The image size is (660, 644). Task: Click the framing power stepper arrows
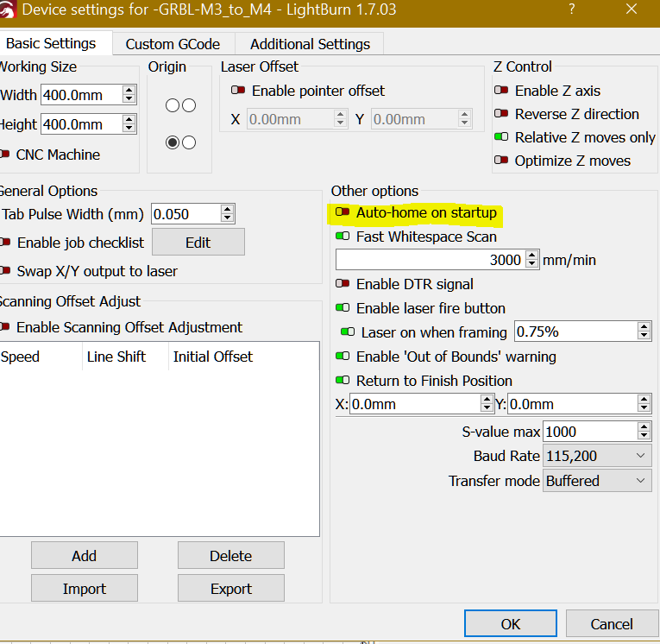[644, 331]
